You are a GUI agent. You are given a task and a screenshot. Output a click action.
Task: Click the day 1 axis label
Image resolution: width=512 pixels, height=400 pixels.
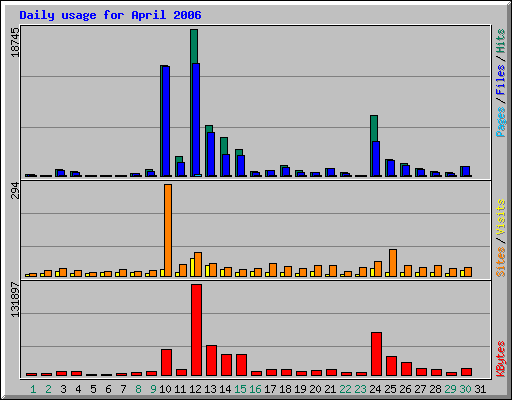pyautogui.click(x=33, y=389)
